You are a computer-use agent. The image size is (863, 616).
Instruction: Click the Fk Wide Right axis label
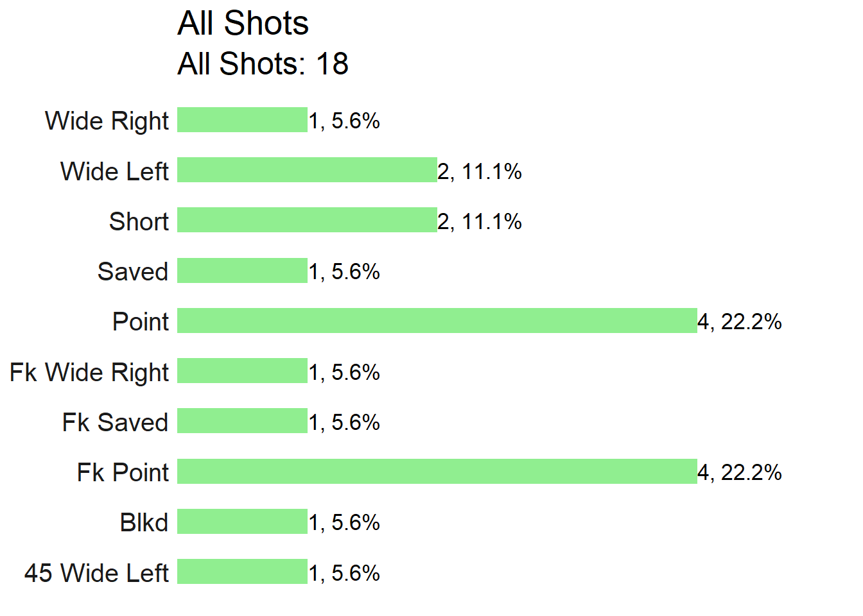pos(89,373)
